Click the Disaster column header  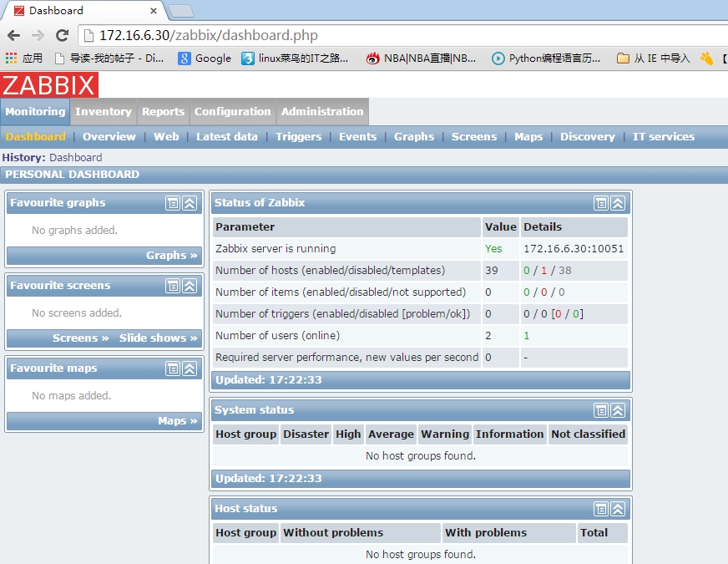pos(306,434)
